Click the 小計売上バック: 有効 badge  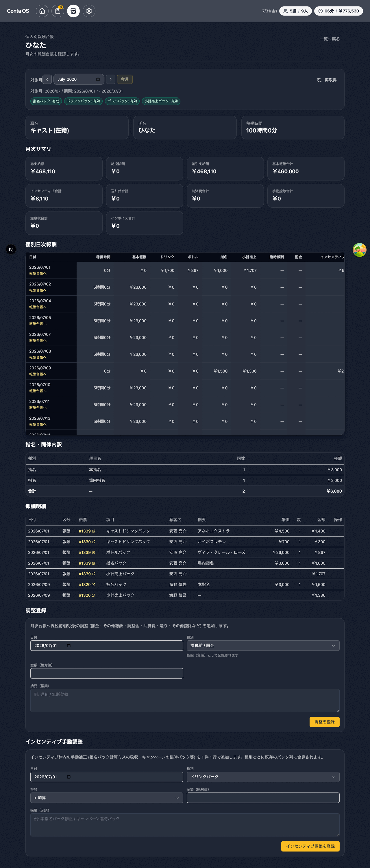(161, 101)
